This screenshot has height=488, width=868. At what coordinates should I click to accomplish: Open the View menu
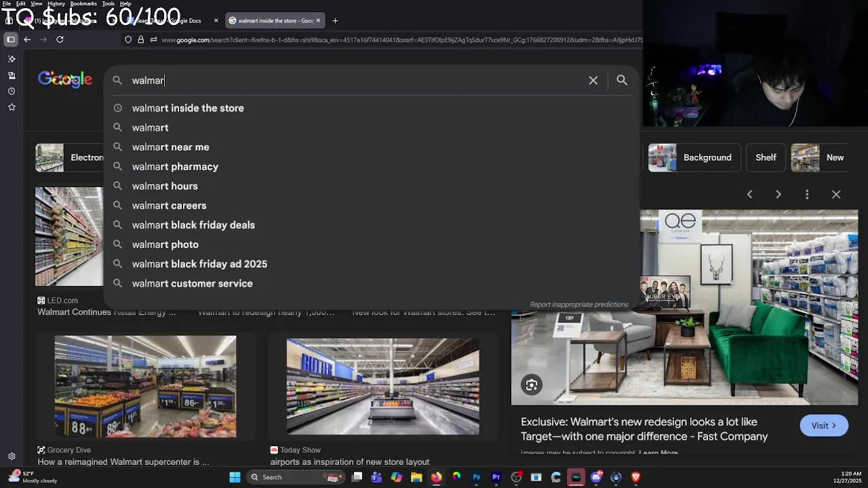[37, 3]
